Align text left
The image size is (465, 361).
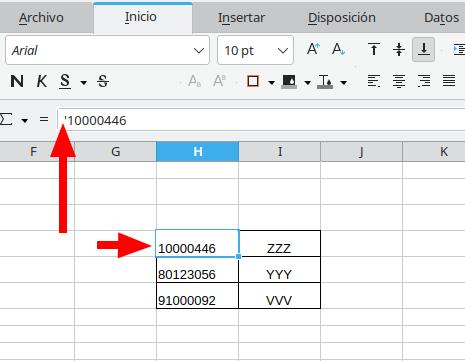point(374,81)
